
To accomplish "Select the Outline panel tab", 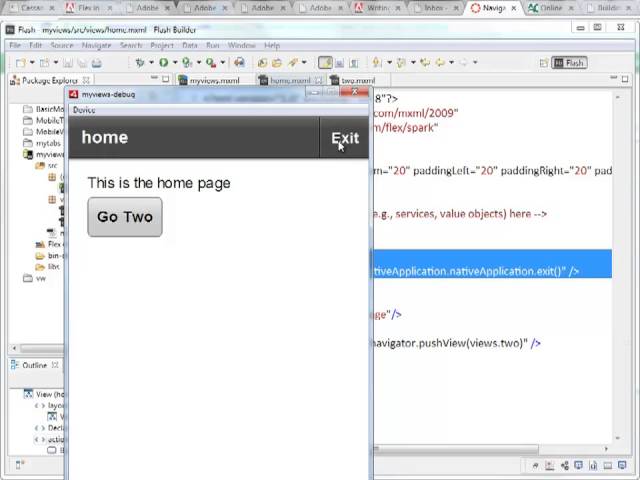I will 34,365.
